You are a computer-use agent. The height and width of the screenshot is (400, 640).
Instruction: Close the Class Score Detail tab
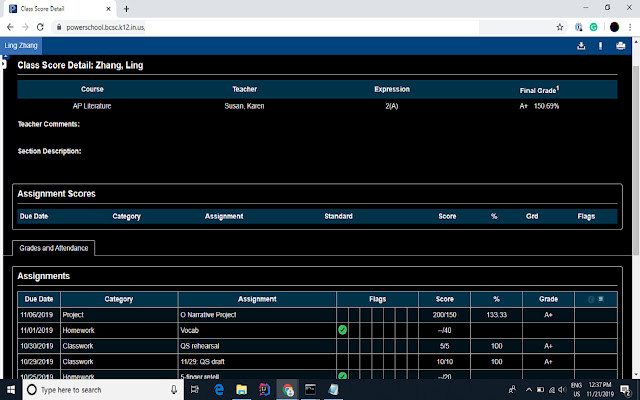pyautogui.click(x=108, y=9)
